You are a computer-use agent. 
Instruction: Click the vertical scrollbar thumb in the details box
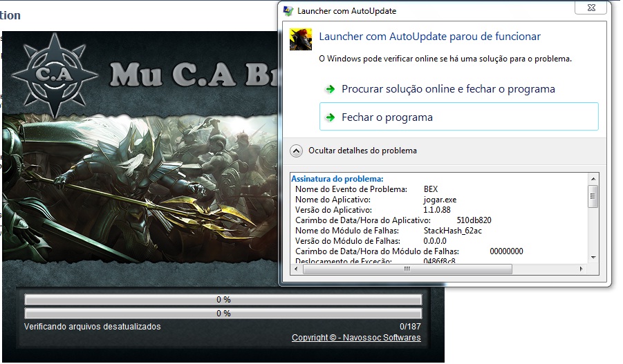coord(593,197)
